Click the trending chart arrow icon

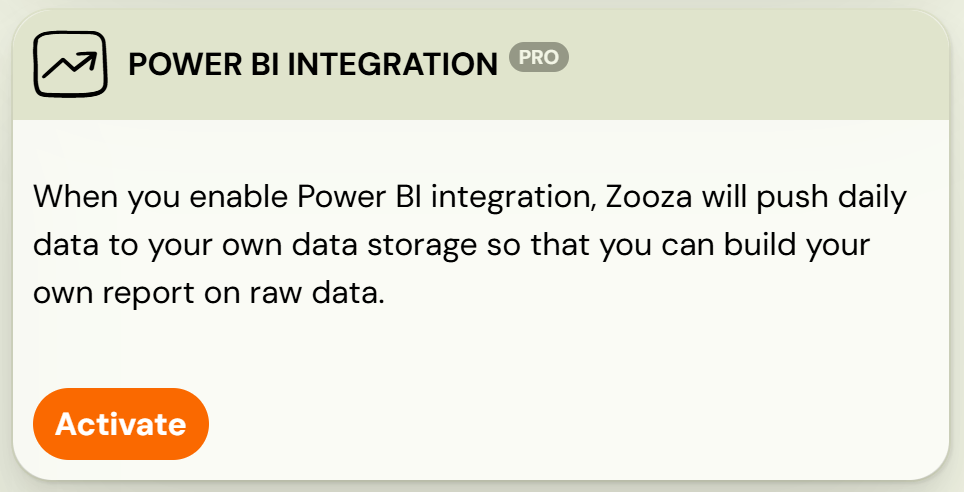pos(70,64)
